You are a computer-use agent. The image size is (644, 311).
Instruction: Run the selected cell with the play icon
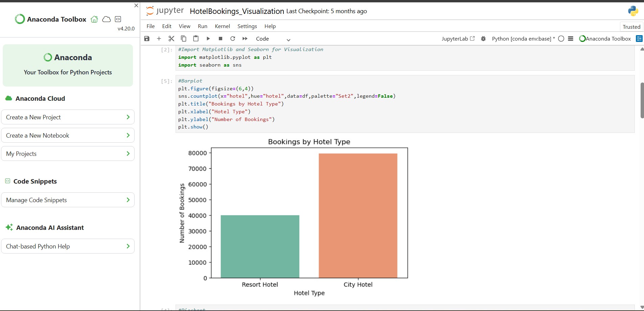(x=208, y=39)
